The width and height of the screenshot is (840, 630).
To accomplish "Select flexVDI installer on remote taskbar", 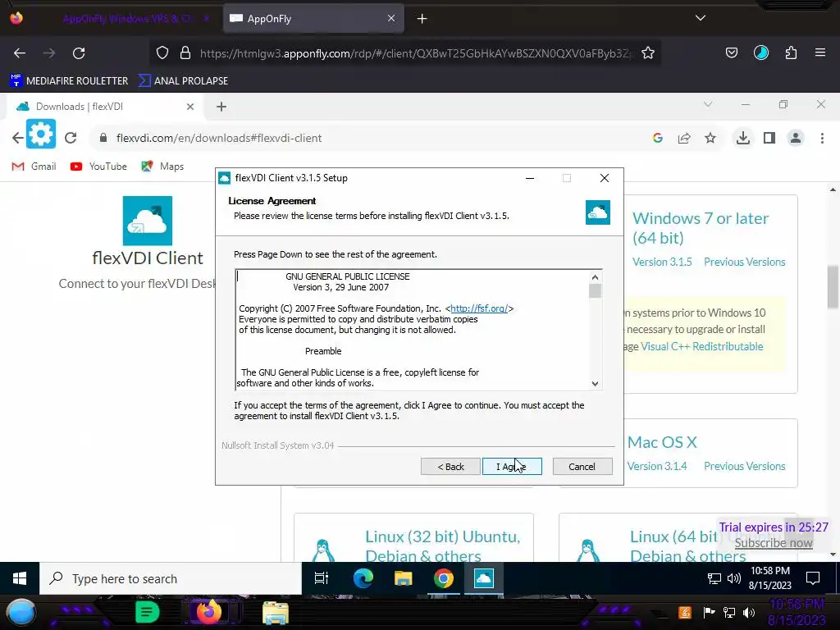I will [484, 578].
